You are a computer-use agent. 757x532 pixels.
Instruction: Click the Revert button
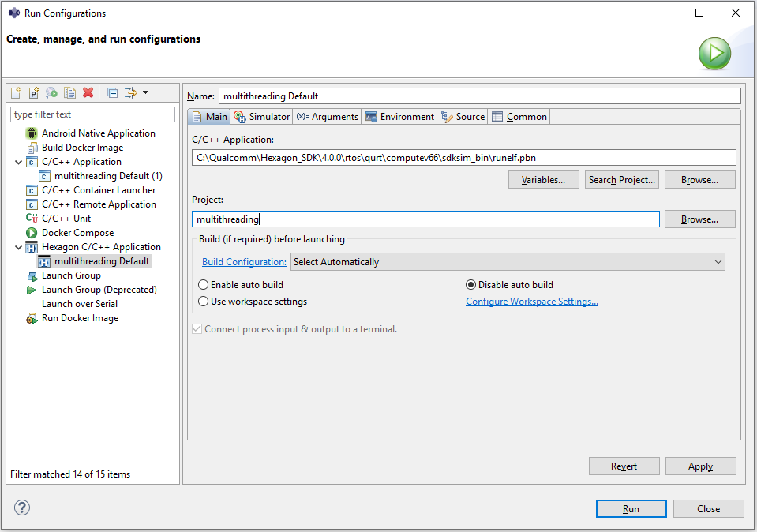click(624, 466)
